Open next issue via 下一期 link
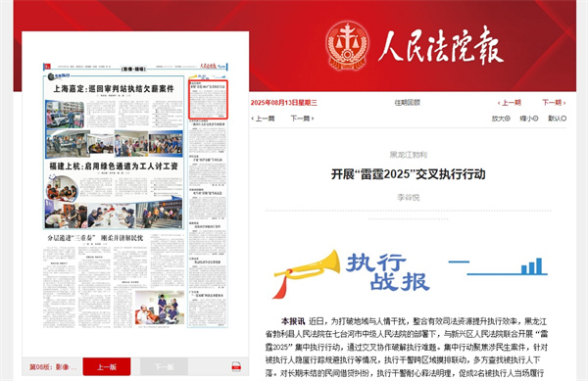This screenshot has width=588, height=381. click(554, 103)
